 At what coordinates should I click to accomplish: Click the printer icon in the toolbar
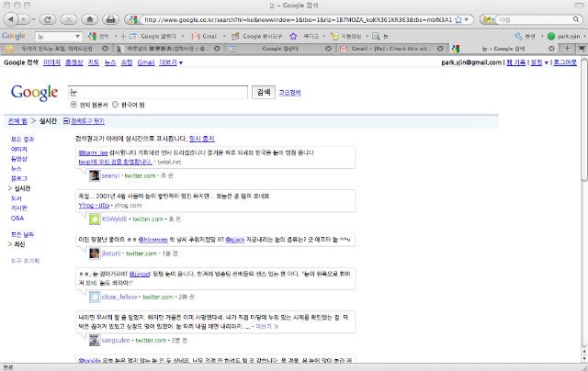tap(110, 19)
